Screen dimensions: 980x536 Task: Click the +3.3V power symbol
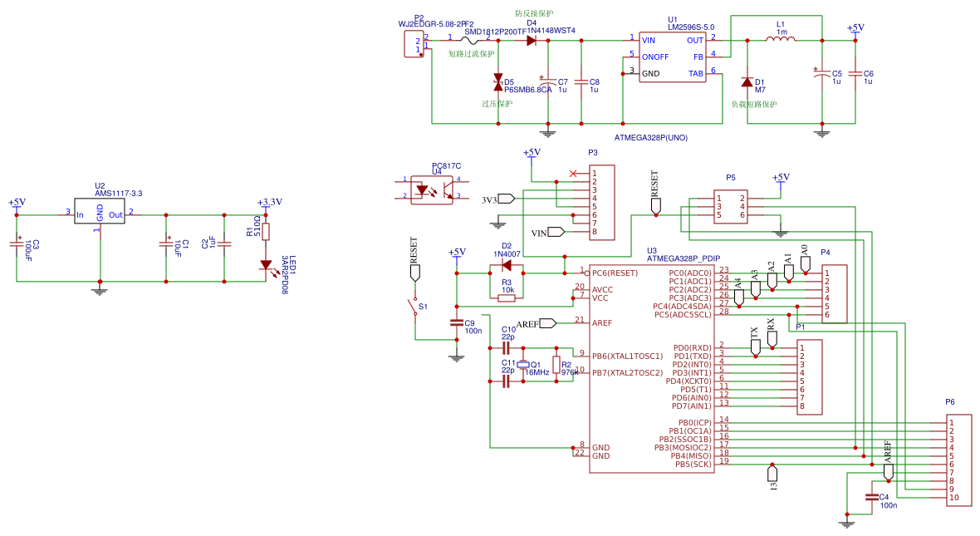click(266, 206)
